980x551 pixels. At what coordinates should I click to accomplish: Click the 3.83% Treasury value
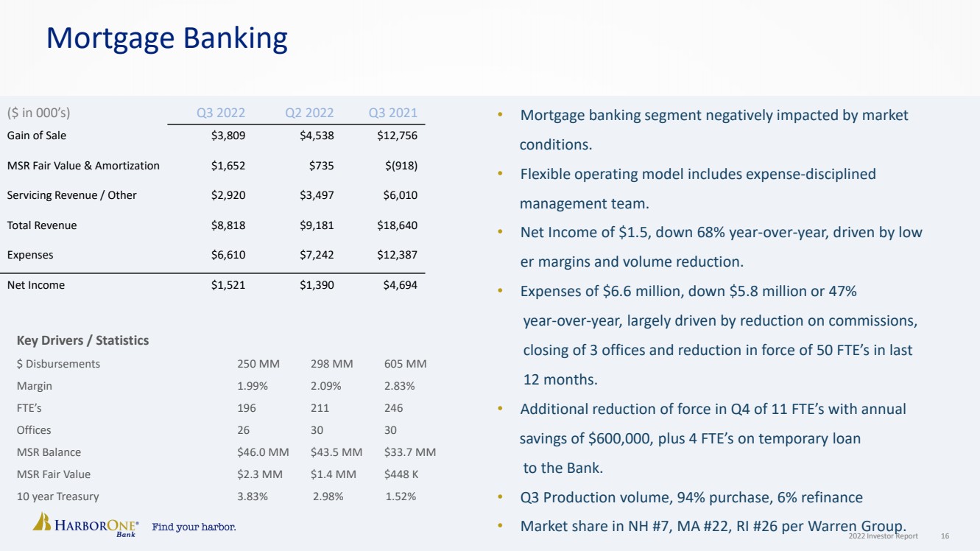click(x=253, y=496)
